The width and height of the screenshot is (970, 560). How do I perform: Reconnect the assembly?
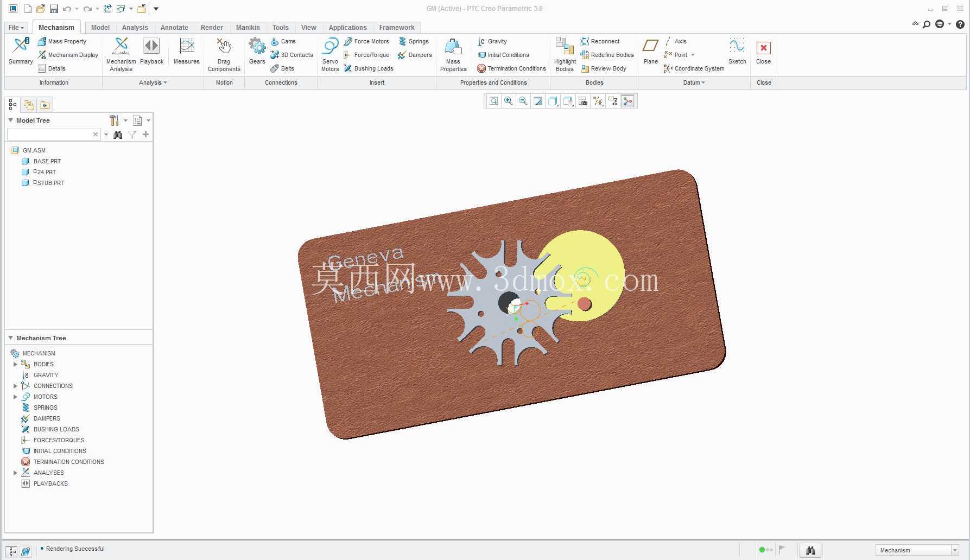click(600, 41)
